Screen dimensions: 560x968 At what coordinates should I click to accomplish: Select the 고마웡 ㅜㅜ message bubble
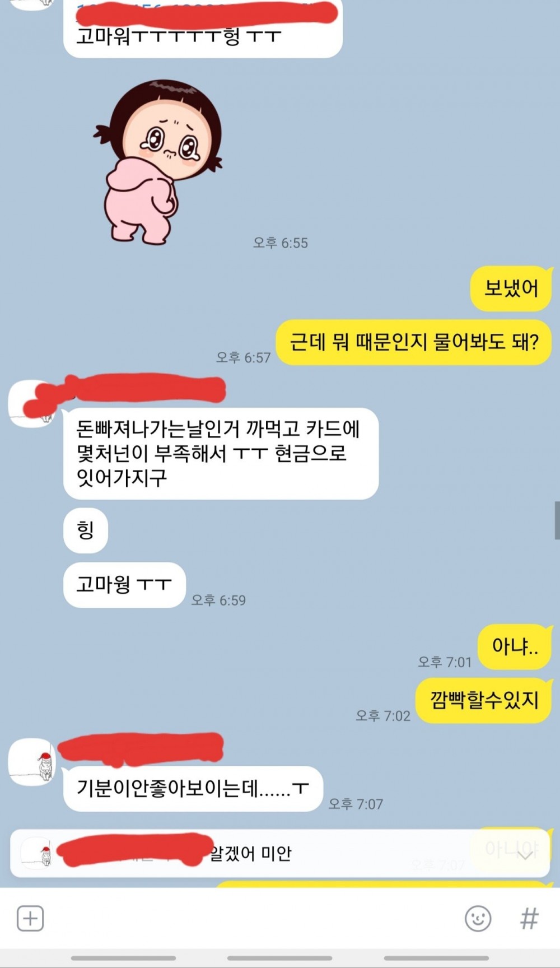click(124, 585)
